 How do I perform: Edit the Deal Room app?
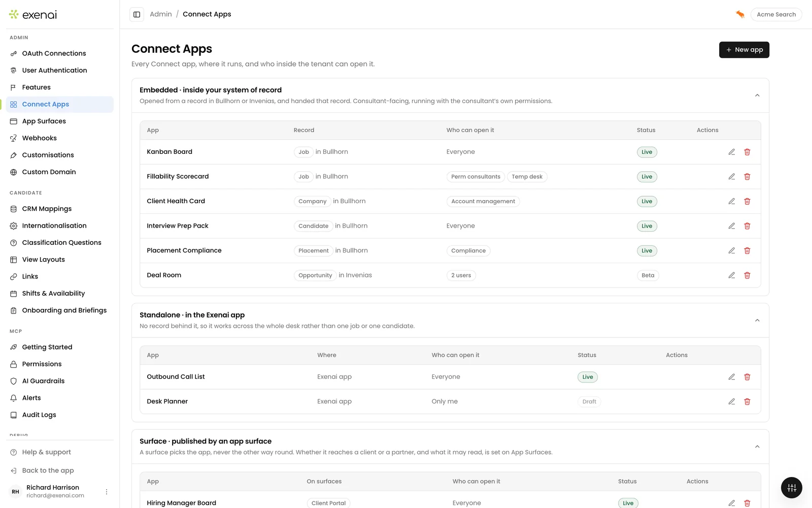click(731, 275)
